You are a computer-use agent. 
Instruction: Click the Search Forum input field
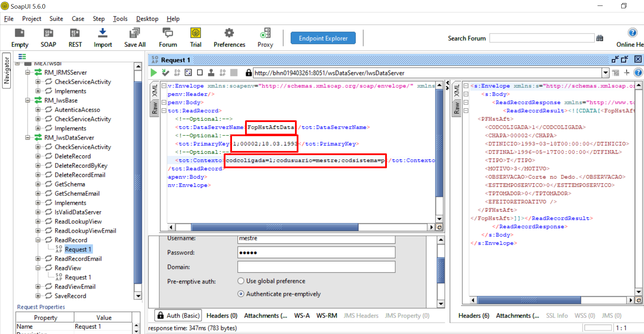(x=542, y=38)
